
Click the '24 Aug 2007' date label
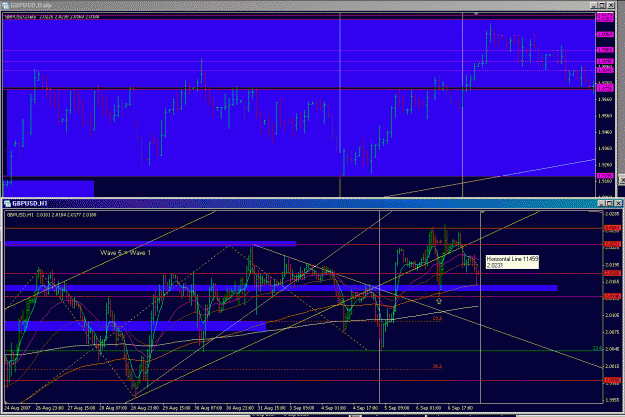point(17,408)
